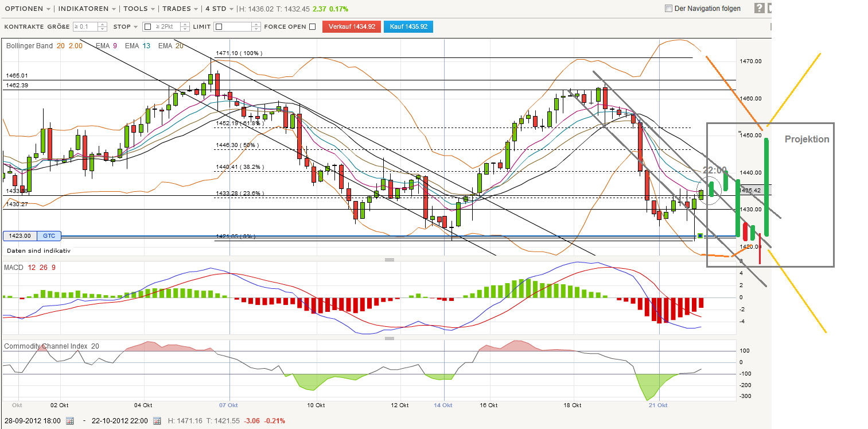Expand the Stop type dropdown

click(x=126, y=27)
